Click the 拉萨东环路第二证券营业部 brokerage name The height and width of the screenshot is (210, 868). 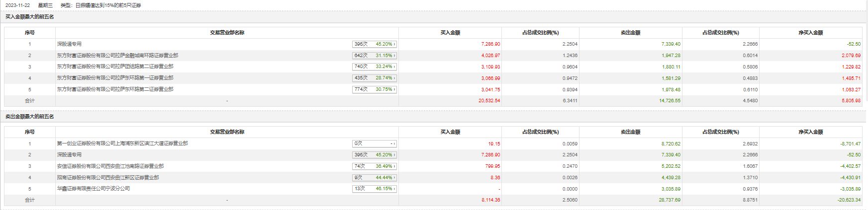(x=115, y=89)
